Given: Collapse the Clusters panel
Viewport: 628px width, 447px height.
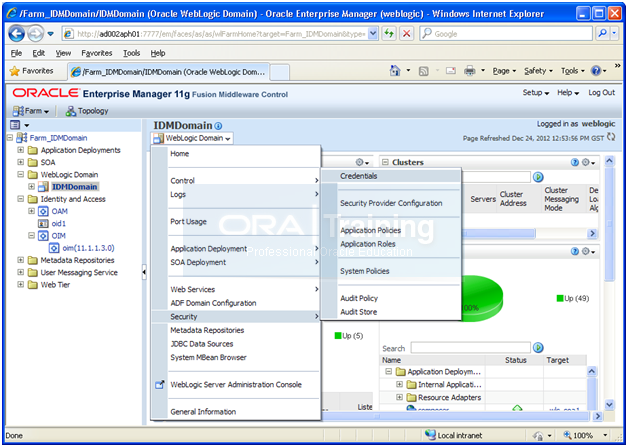Looking at the screenshot, I should coord(385,162).
